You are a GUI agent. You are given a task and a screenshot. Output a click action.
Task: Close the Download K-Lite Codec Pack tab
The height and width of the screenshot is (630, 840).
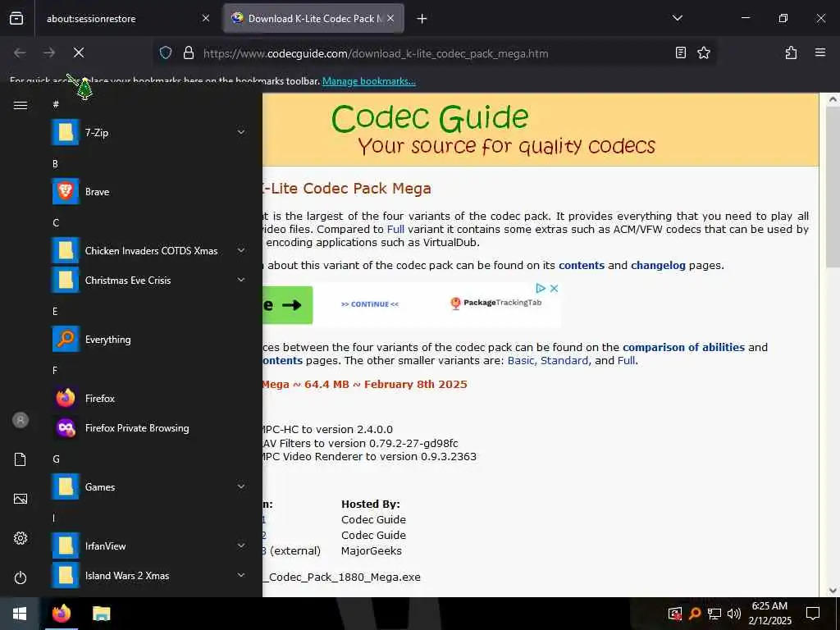390,18
